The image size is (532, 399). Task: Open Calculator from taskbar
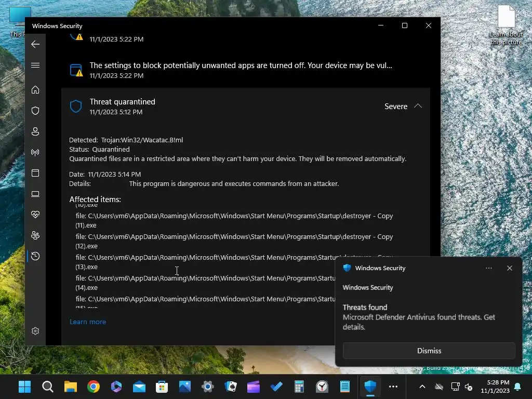pos(299,387)
